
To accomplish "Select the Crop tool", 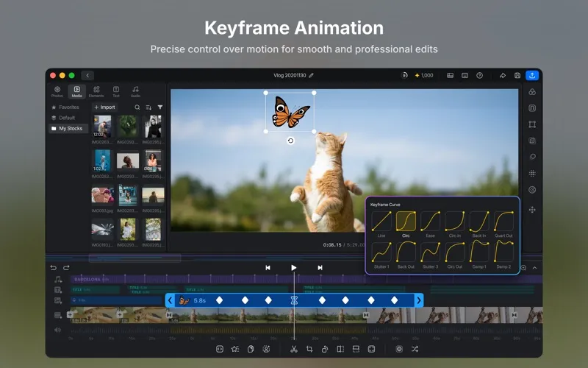I will (x=309, y=349).
